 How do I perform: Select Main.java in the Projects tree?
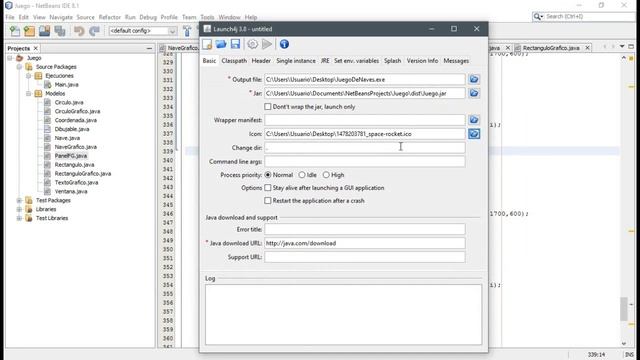(x=67, y=84)
